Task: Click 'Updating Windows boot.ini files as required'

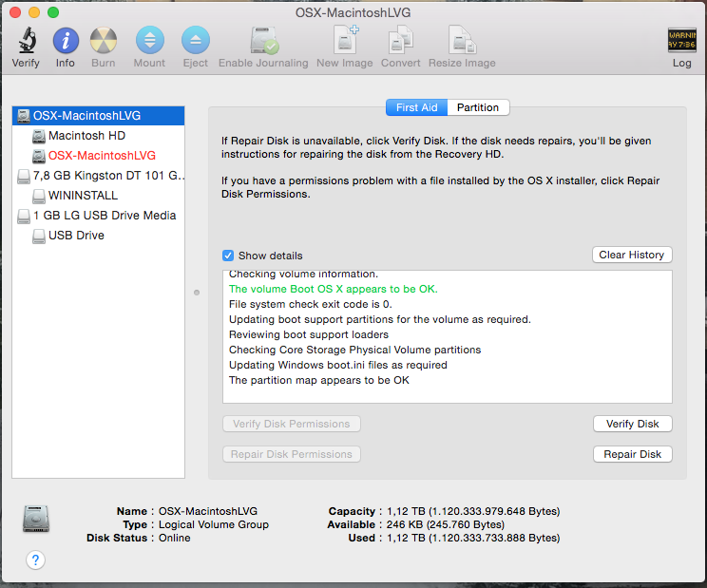Action: [338, 365]
